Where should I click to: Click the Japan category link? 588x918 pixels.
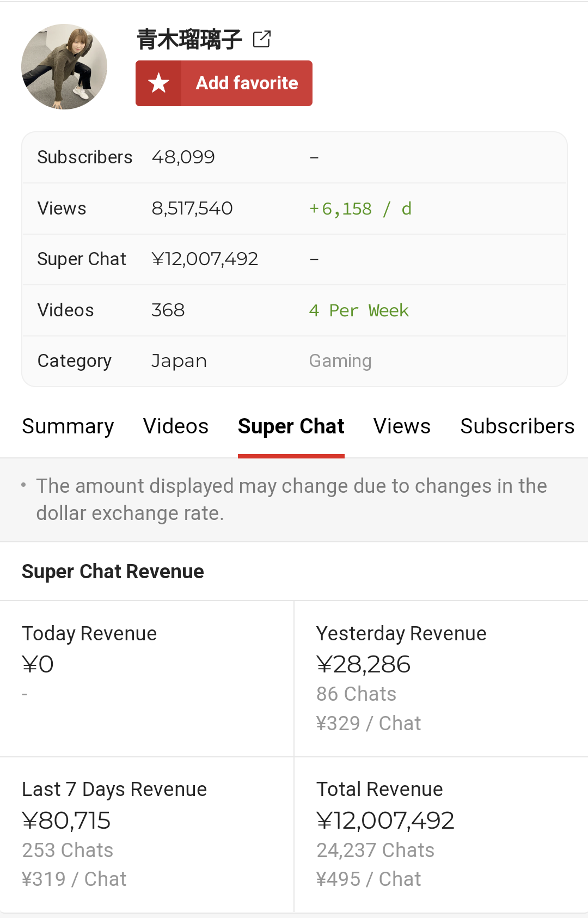tap(179, 361)
